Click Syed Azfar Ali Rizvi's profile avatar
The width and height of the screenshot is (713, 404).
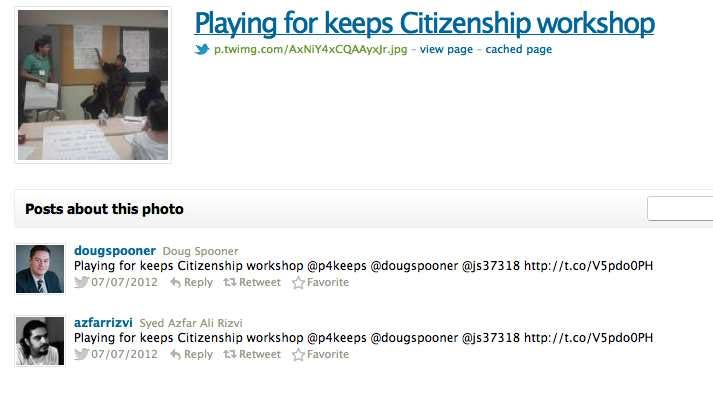coord(40,341)
